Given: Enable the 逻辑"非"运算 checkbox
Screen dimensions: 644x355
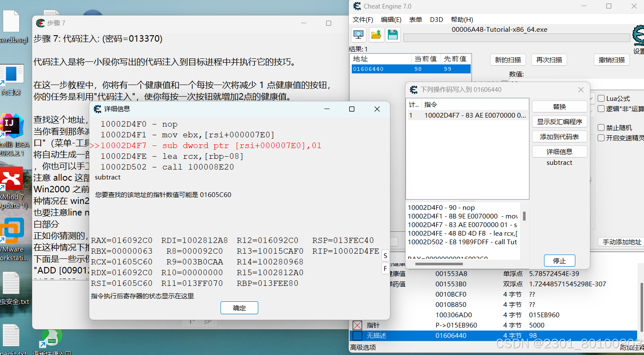Looking at the screenshot, I should [601, 109].
